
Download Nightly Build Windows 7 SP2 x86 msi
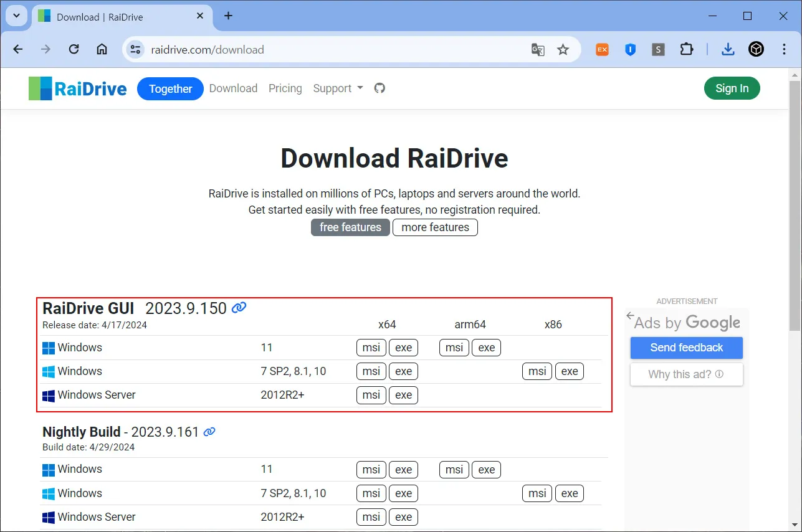(537, 493)
